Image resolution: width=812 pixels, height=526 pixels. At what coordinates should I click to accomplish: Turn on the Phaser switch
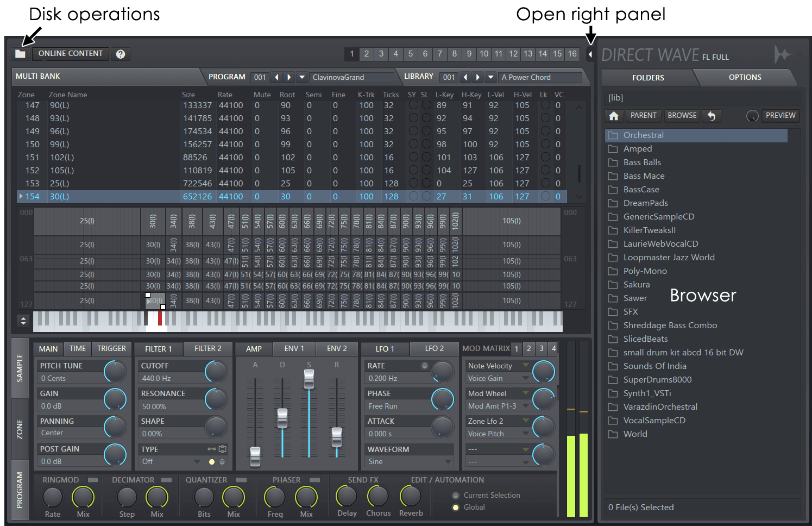click(x=314, y=480)
